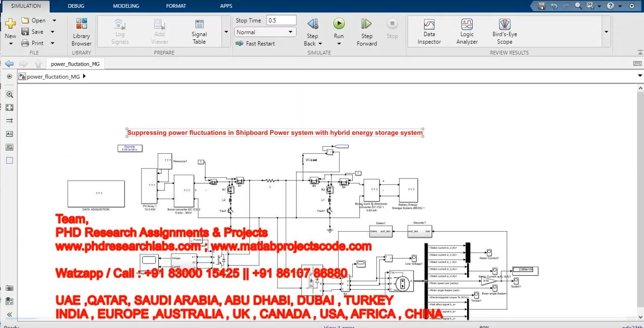Open the dropdown arrow next to Open
This screenshot has width=644, height=328.
click(x=54, y=21)
